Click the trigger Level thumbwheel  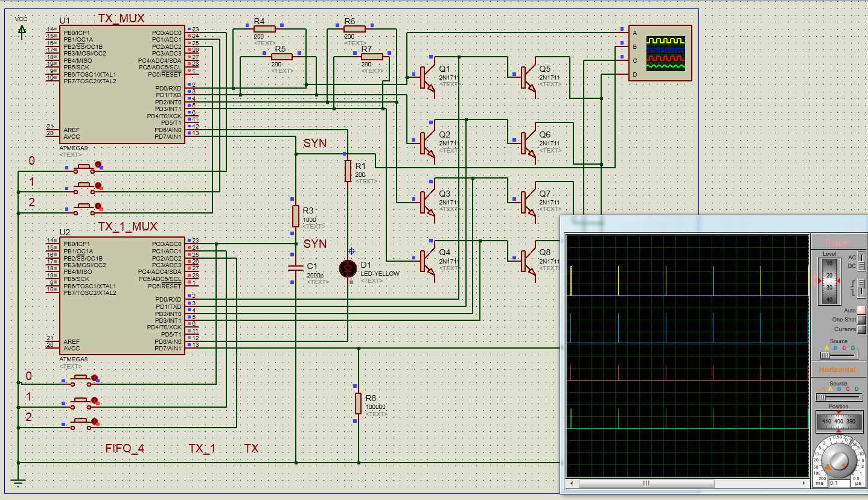[829, 282]
